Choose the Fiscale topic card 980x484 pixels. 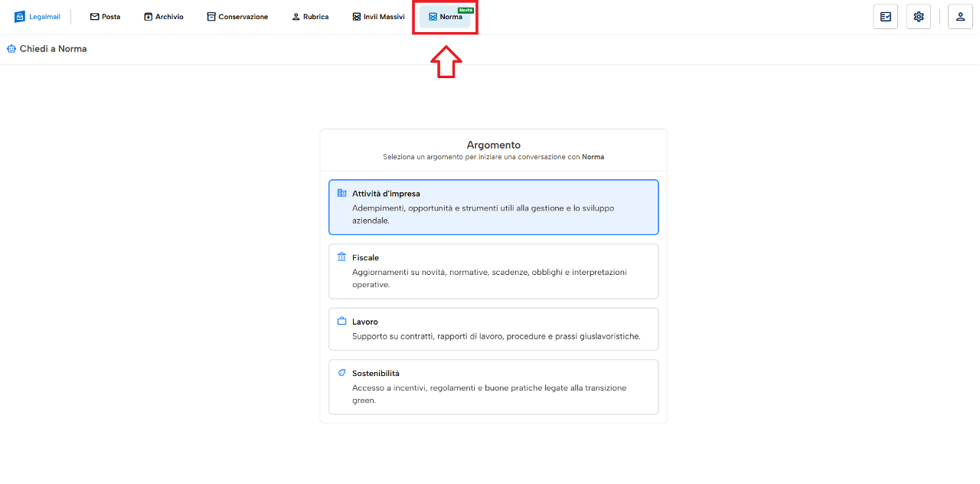tap(494, 271)
